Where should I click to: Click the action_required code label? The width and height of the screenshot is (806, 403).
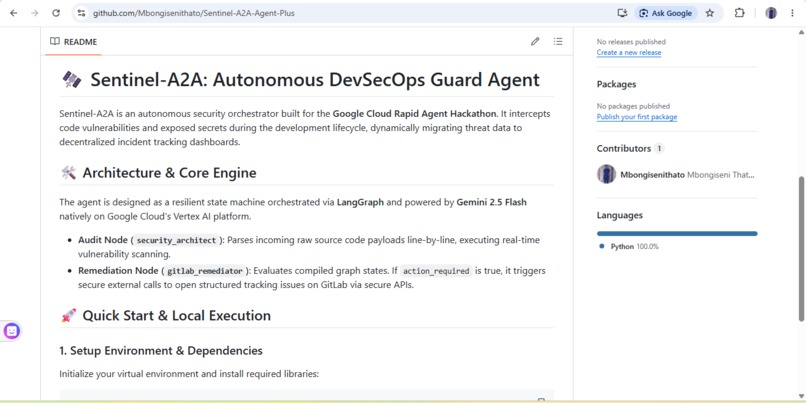point(436,271)
